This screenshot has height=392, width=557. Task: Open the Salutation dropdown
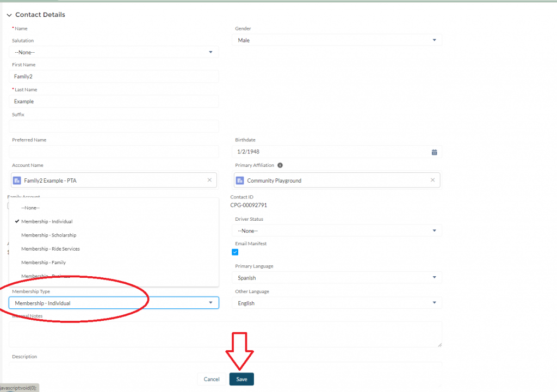114,52
